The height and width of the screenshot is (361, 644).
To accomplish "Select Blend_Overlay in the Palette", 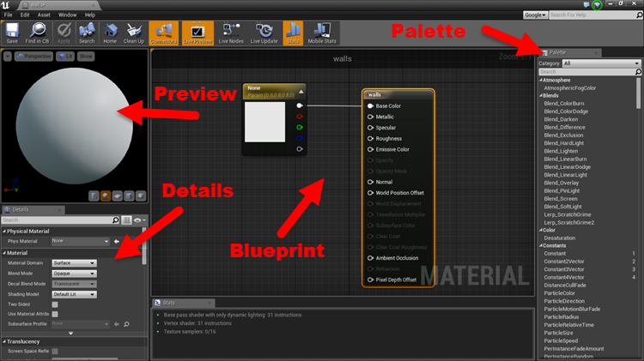I will coord(561,183).
